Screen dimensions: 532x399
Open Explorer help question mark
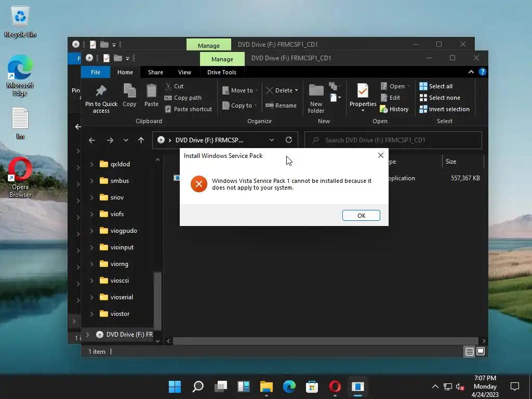tap(482, 72)
